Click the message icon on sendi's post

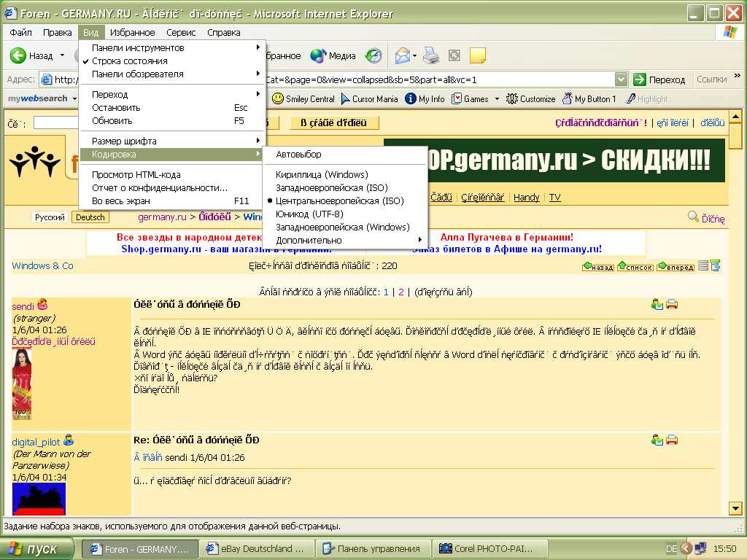[x=657, y=304]
